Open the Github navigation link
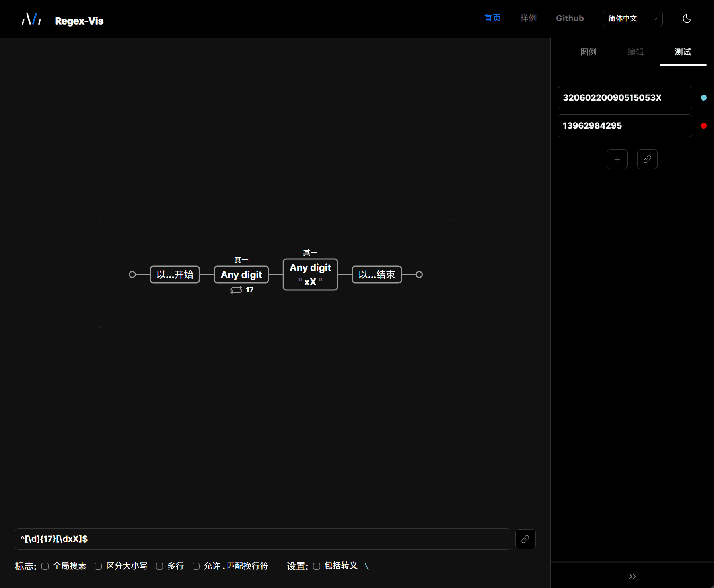Image resolution: width=714 pixels, height=588 pixels. point(570,18)
